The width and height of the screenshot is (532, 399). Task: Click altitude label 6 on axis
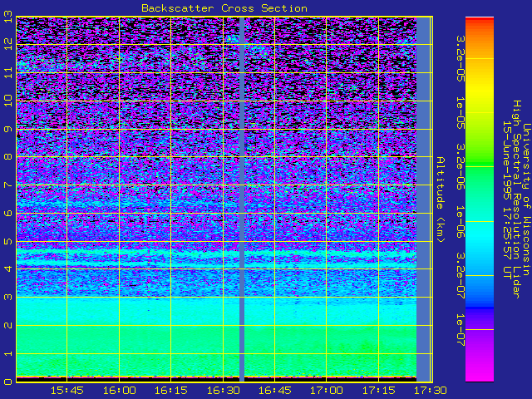click(8, 213)
